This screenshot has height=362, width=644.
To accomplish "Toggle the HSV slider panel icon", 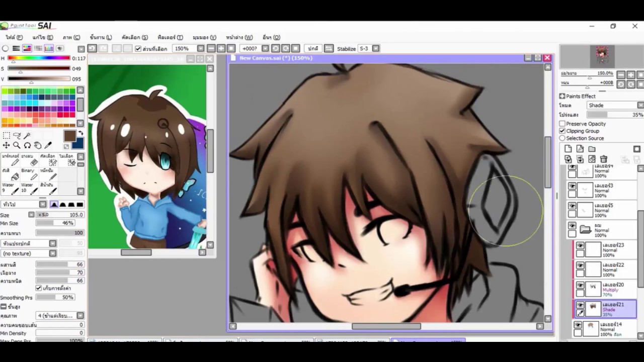I will click(x=27, y=49).
